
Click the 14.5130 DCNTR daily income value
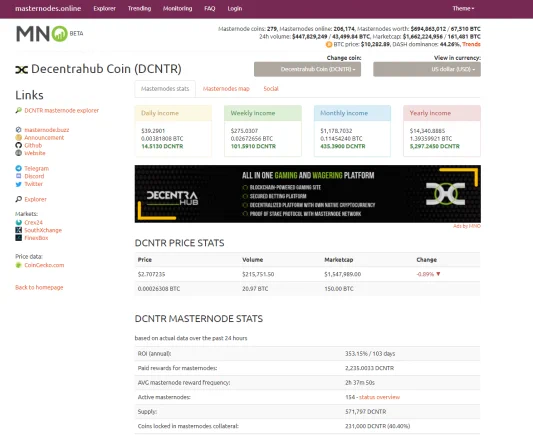pyautogui.click(x=162, y=146)
